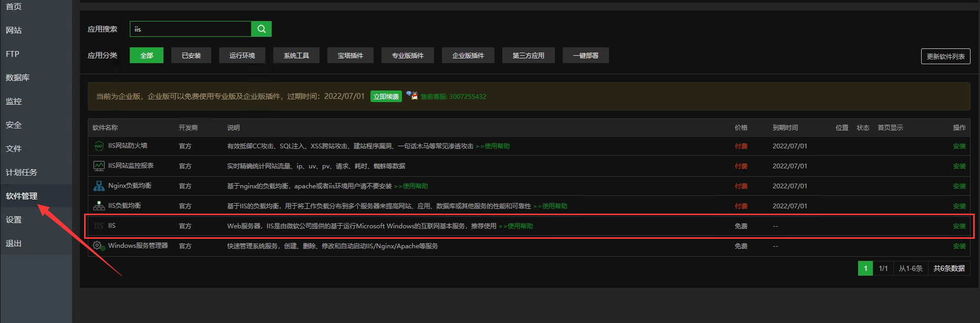Open 使用帮助 link for IIS网站防火墙
Screen dimensions: 980x323
tap(493, 146)
